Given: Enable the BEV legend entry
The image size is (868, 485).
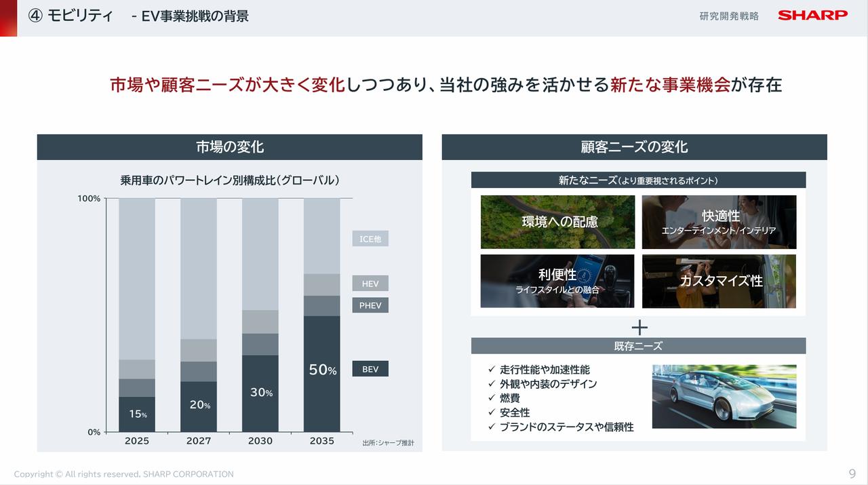Looking at the screenshot, I should 370,368.
